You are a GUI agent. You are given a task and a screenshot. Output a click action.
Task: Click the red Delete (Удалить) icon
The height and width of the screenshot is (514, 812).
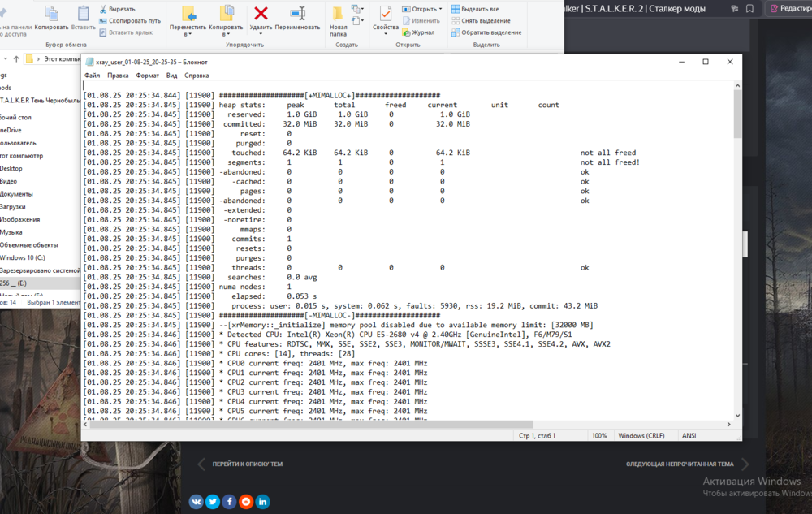click(x=261, y=14)
